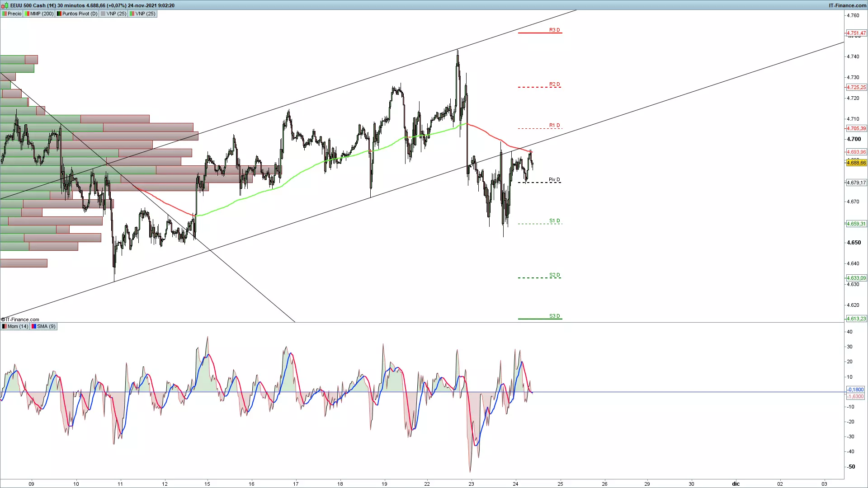This screenshot has width=868, height=488.
Task: Click the 4.760 price scale label
Action: (853, 15)
